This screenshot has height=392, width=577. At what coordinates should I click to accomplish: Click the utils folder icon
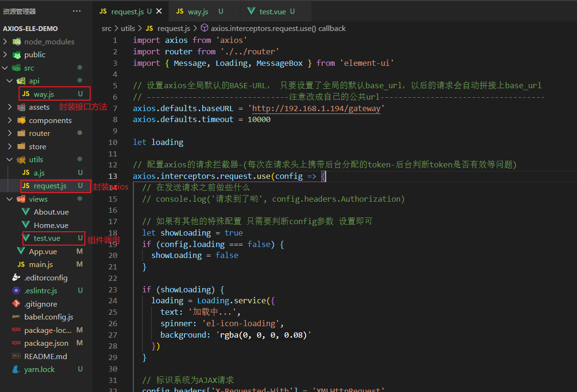pos(21,160)
